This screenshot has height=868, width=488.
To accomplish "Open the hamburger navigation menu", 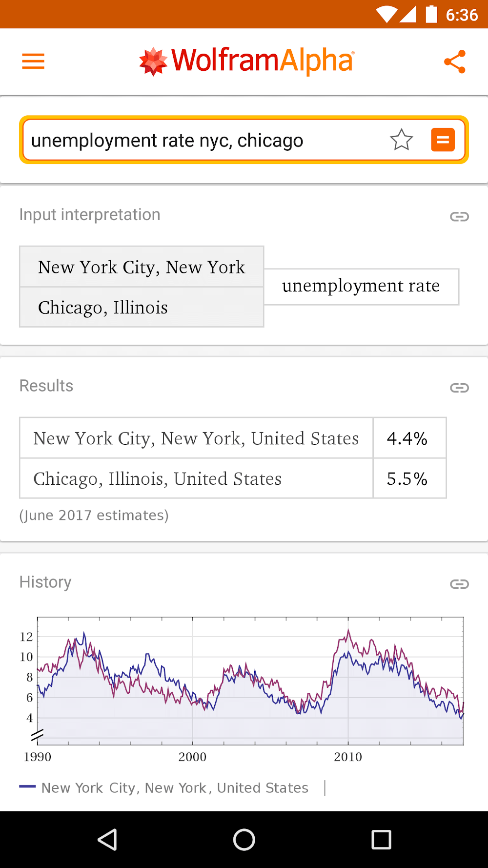I will (33, 62).
